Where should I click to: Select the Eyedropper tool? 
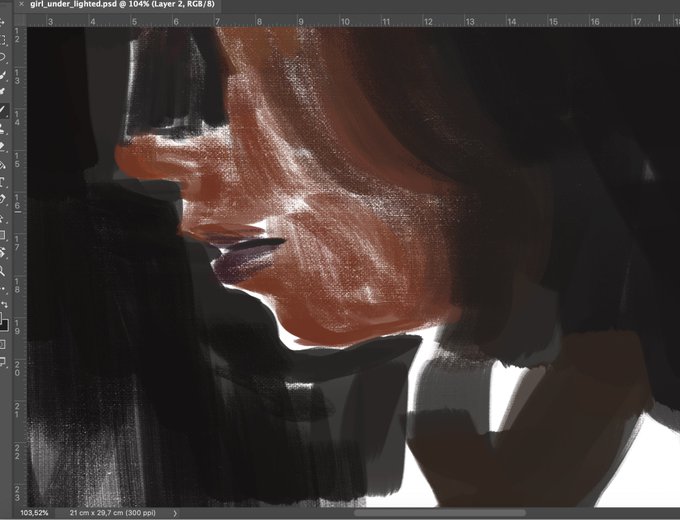[x=2, y=92]
